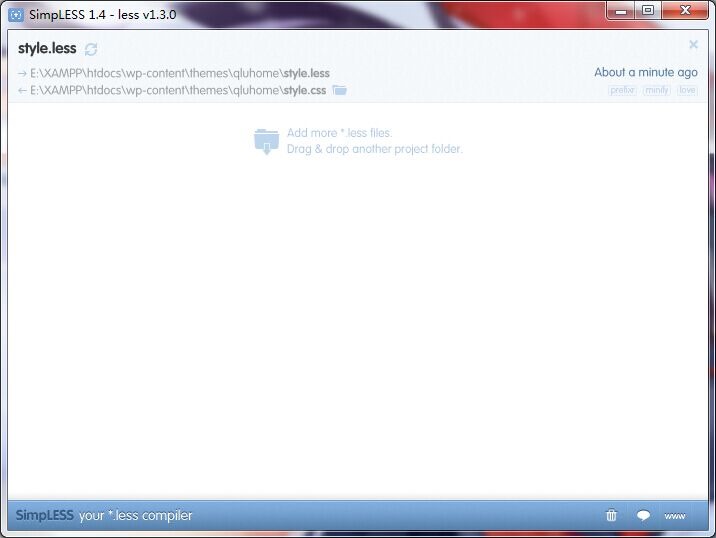Click the 'About a minute ago' timestamp
Viewport: 716px width, 538px height.
coord(646,72)
